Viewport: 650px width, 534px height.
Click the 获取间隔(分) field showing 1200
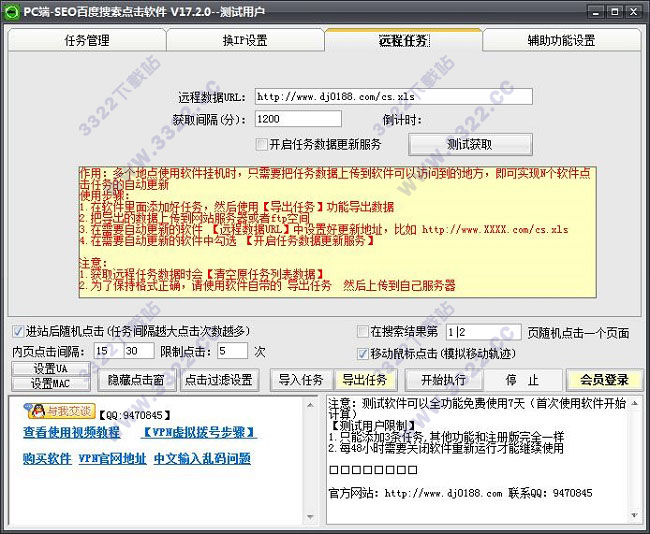pos(298,119)
